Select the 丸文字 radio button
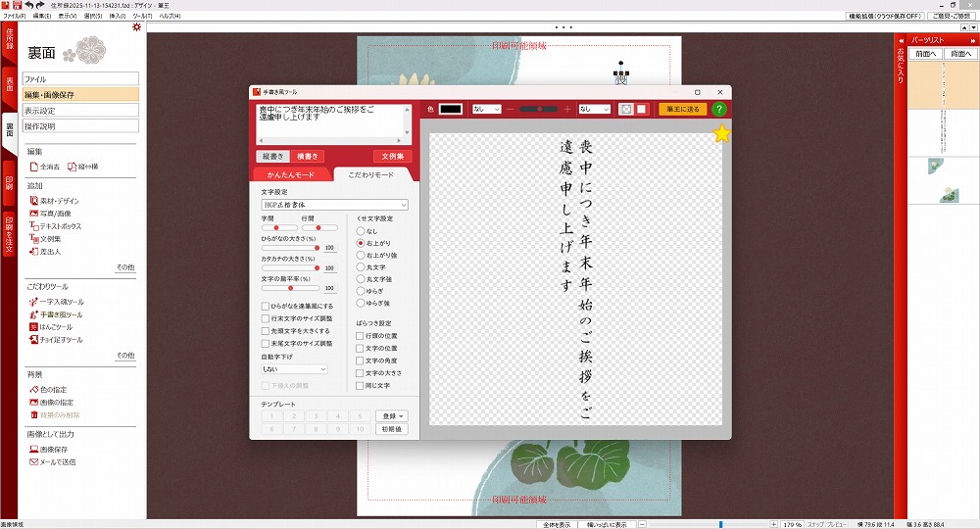Screen dimensions: 980x529 361,267
